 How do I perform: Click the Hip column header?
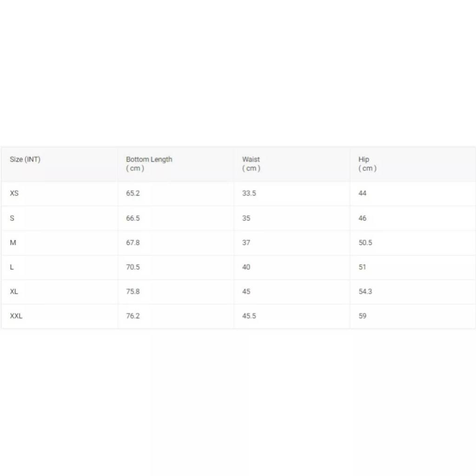point(367,164)
